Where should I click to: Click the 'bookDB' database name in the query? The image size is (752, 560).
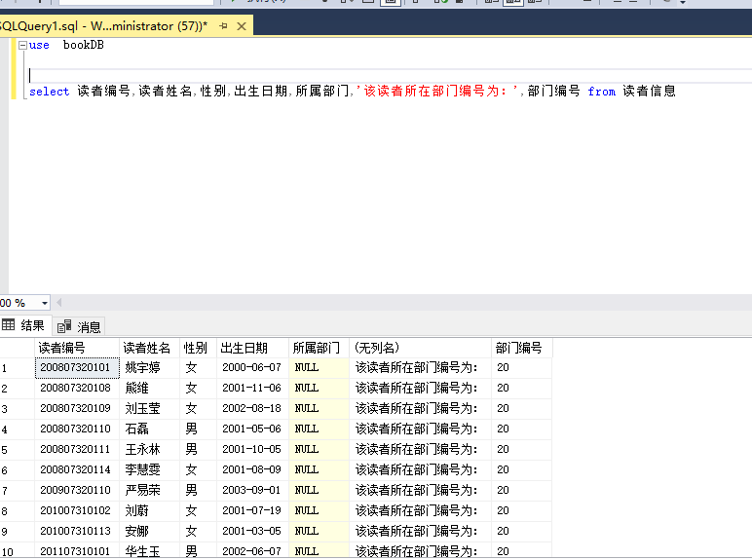(x=84, y=45)
